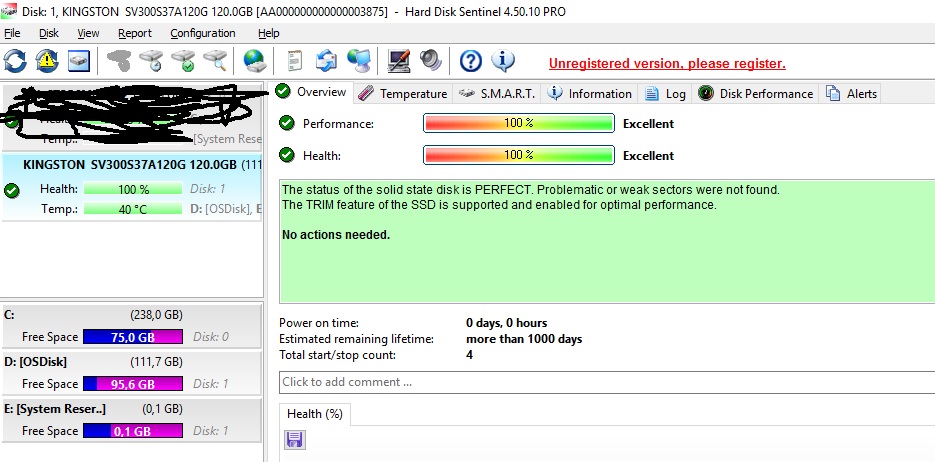Click the blue info bubble icon
Image resolution: width=935 pixels, height=462 pixels.
[x=503, y=61]
